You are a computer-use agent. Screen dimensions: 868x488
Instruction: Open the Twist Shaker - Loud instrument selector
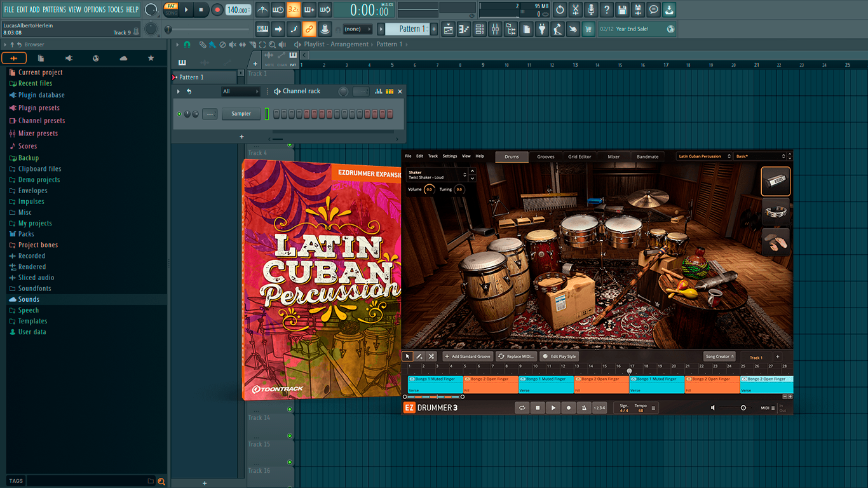point(437,175)
